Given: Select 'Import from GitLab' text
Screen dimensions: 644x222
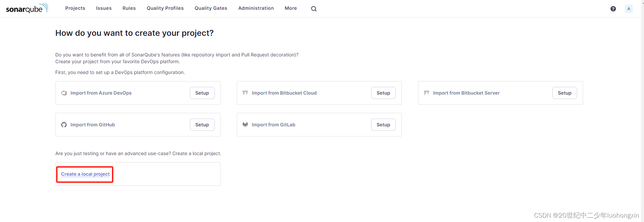Looking at the screenshot, I should click(274, 125).
